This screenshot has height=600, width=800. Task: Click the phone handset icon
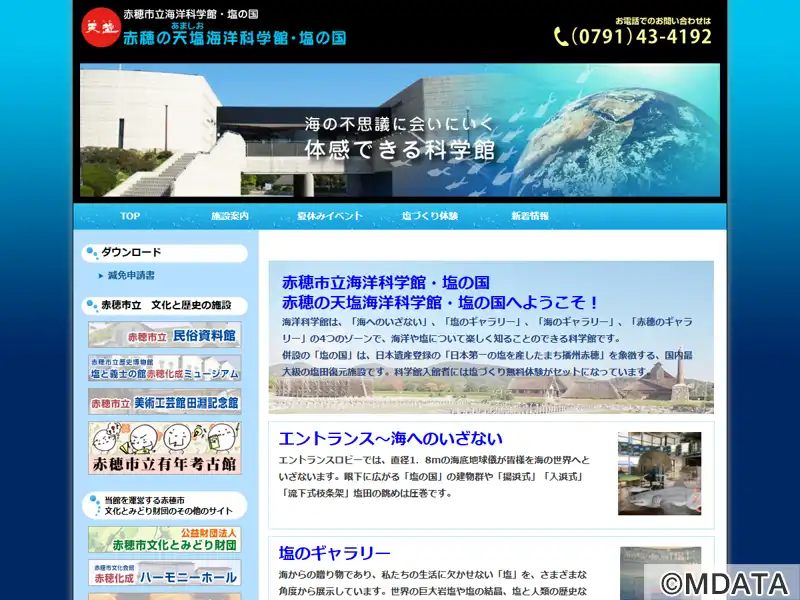coord(561,37)
